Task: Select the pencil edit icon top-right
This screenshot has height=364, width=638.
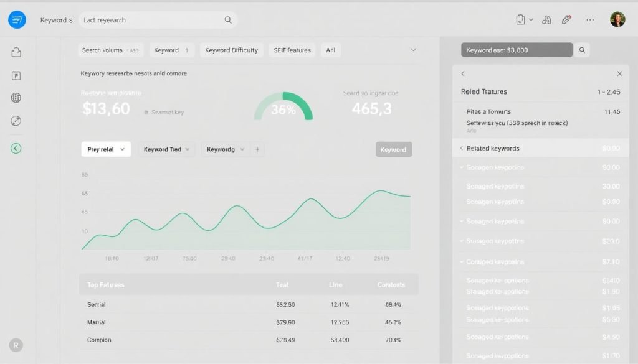Action: coord(566,19)
